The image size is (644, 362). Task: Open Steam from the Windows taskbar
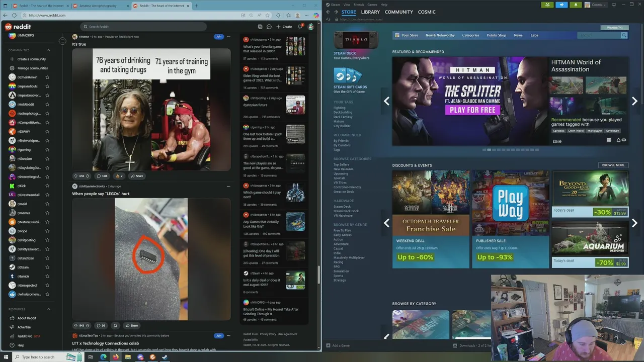click(165, 357)
